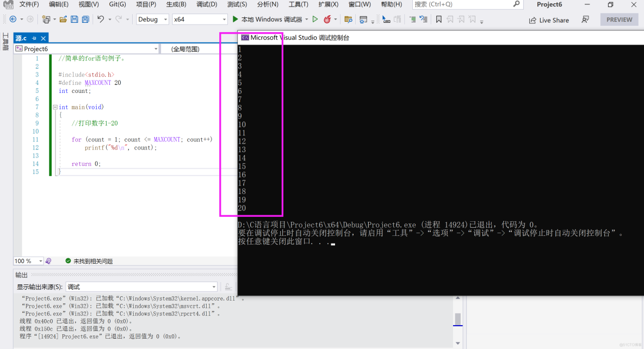Click the output panel scroll-down arrow
The image size is (644, 349).
point(457,343)
